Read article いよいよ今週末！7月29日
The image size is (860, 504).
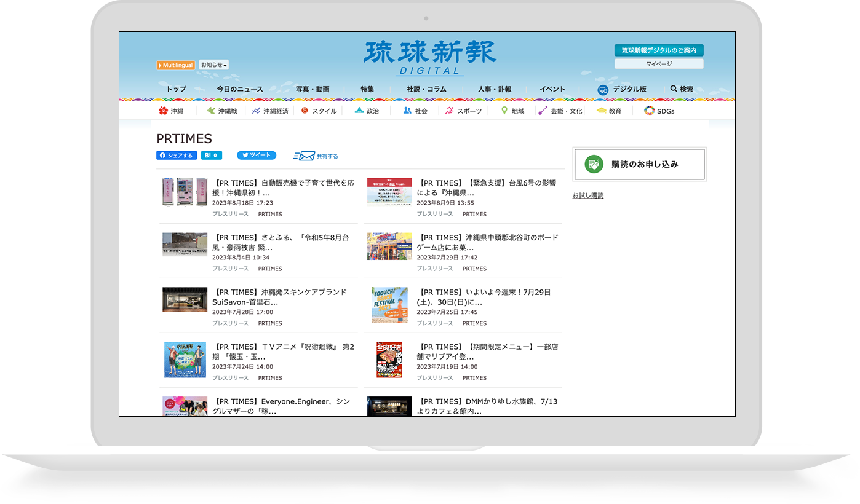pyautogui.click(x=484, y=297)
